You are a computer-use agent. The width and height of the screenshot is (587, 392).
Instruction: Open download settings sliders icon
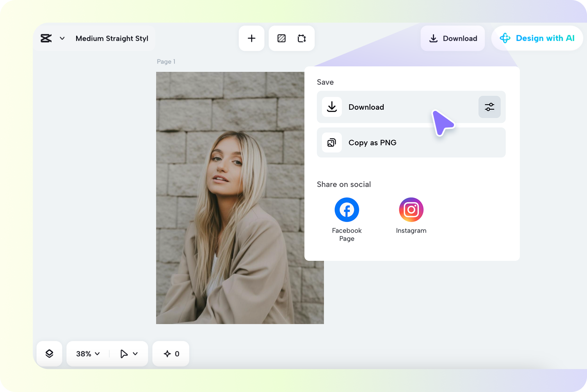pos(489,107)
